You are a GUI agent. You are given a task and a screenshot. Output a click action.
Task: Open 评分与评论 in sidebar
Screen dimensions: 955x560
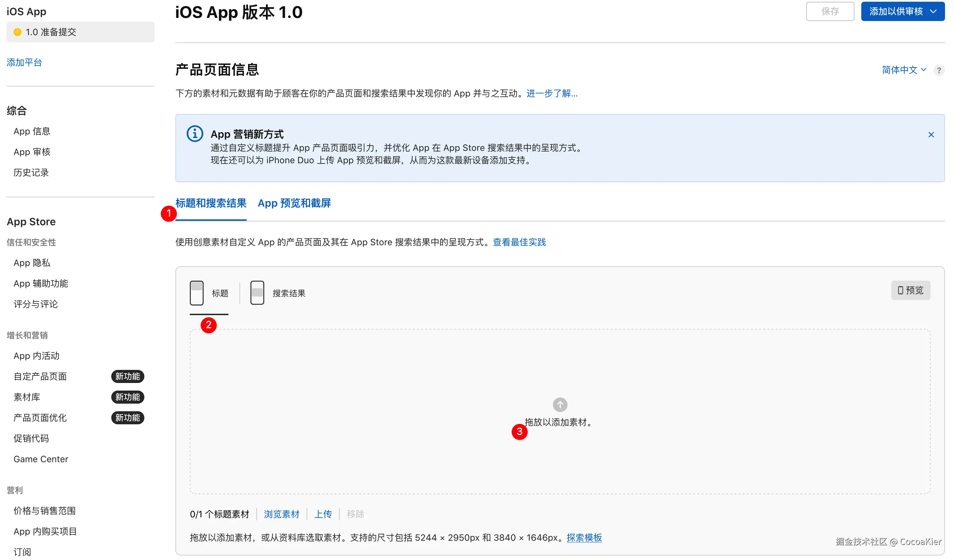pos(35,304)
